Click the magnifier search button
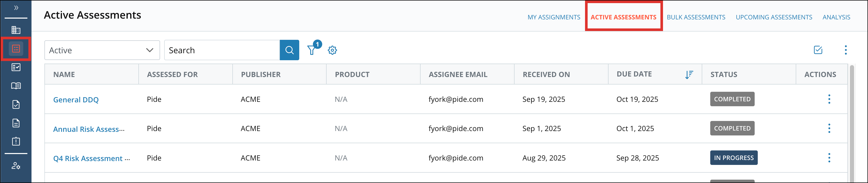The image size is (868, 183). point(289,50)
